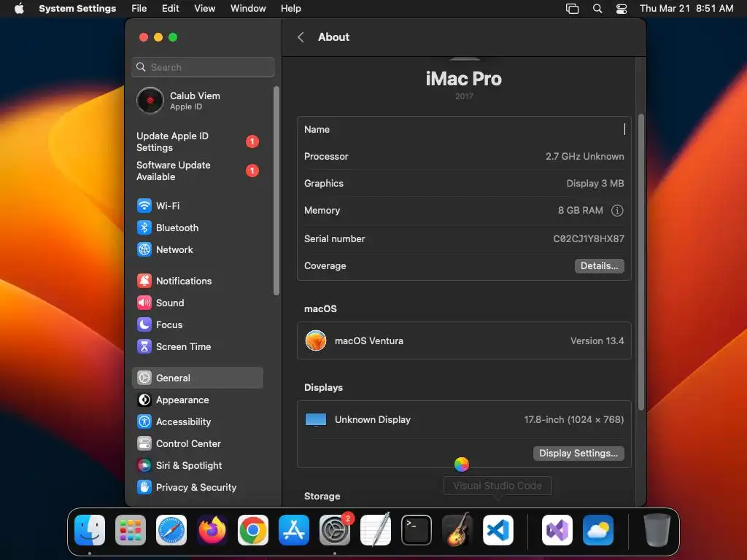The width and height of the screenshot is (747, 560).
Task: Launch Visual Studio Code from Dock
Action: [x=498, y=530]
